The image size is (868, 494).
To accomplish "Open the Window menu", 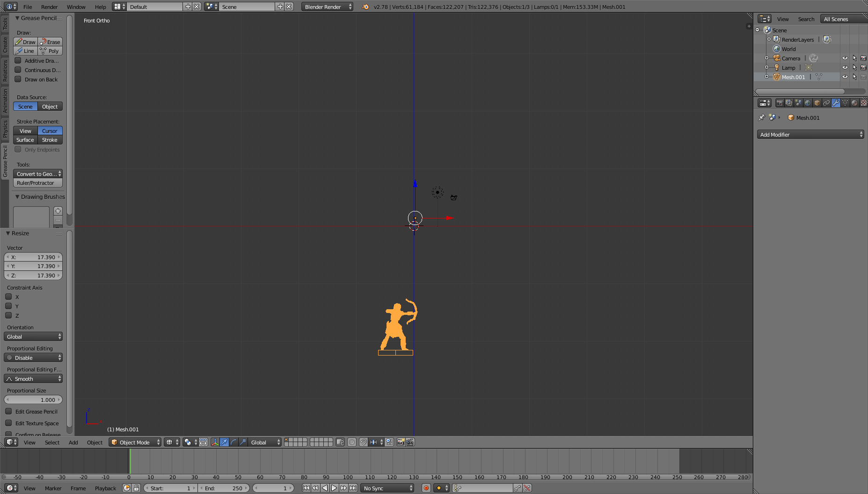I will 76,7.
